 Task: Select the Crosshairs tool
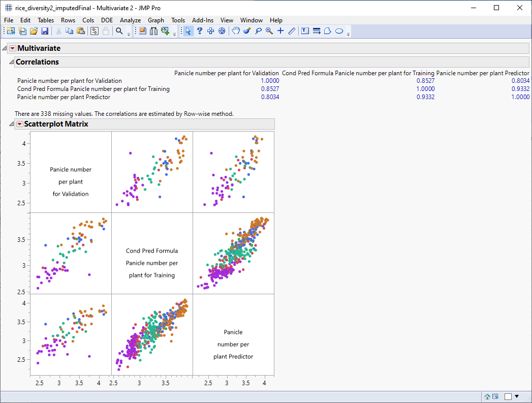tap(280, 32)
